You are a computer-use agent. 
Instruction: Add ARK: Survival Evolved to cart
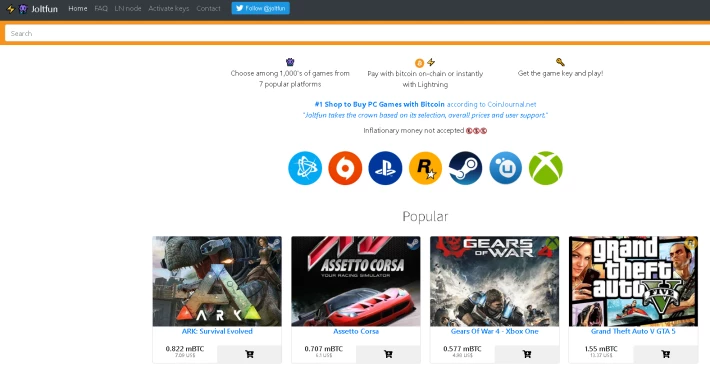tap(249, 354)
